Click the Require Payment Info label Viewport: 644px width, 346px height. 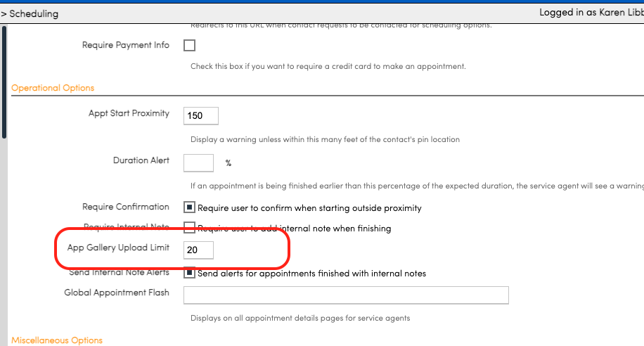tap(126, 45)
